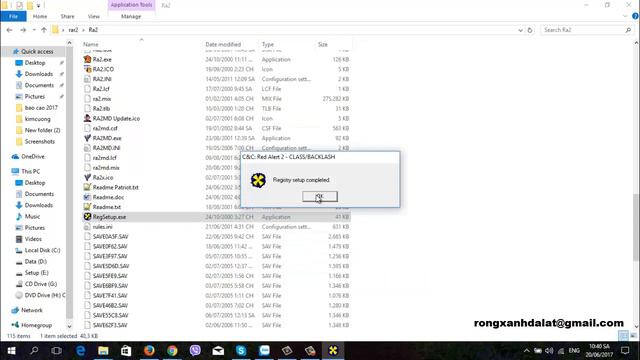Expand the ribbon with the chevron
The height and width of the screenshot is (360, 640).
coord(625,16)
